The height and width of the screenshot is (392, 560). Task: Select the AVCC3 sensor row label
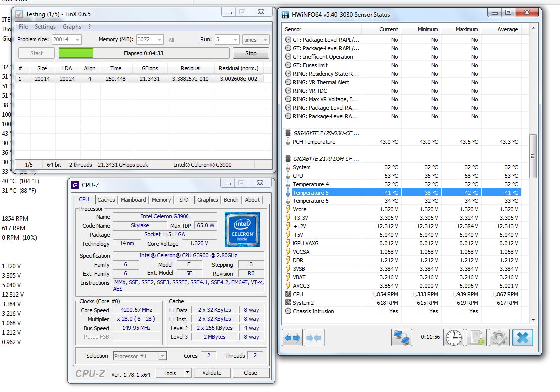coord(301,285)
